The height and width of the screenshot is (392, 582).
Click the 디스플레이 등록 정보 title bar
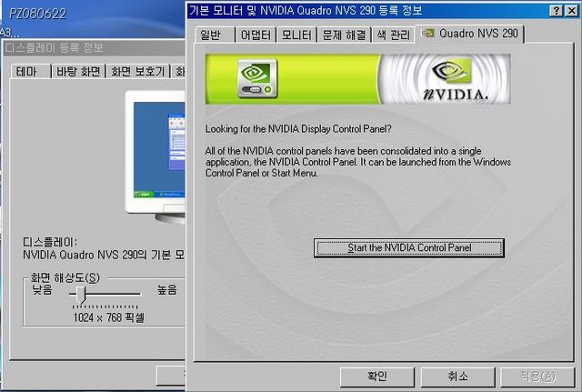[x=95, y=48]
